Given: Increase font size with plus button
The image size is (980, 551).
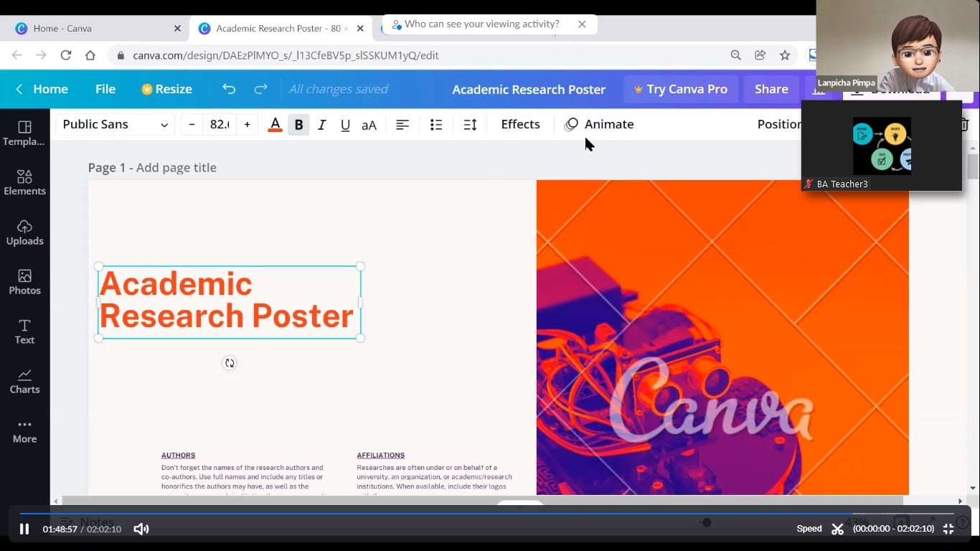Looking at the screenshot, I should point(247,124).
